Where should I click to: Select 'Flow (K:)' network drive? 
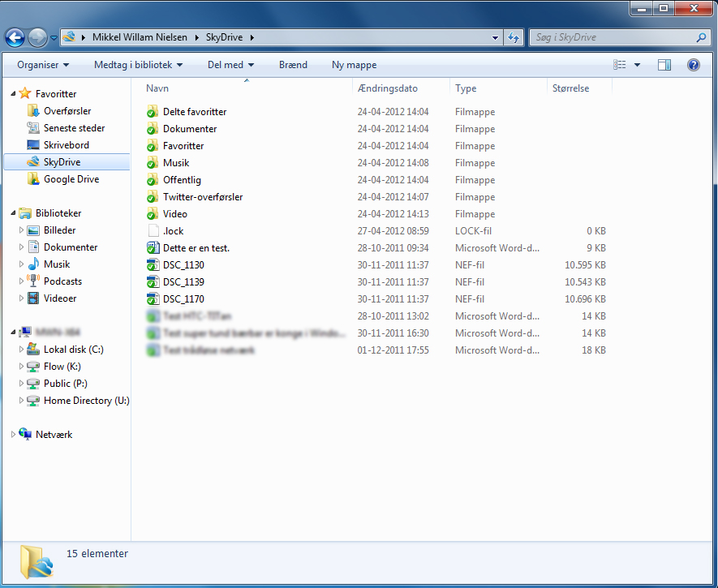pos(62,367)
